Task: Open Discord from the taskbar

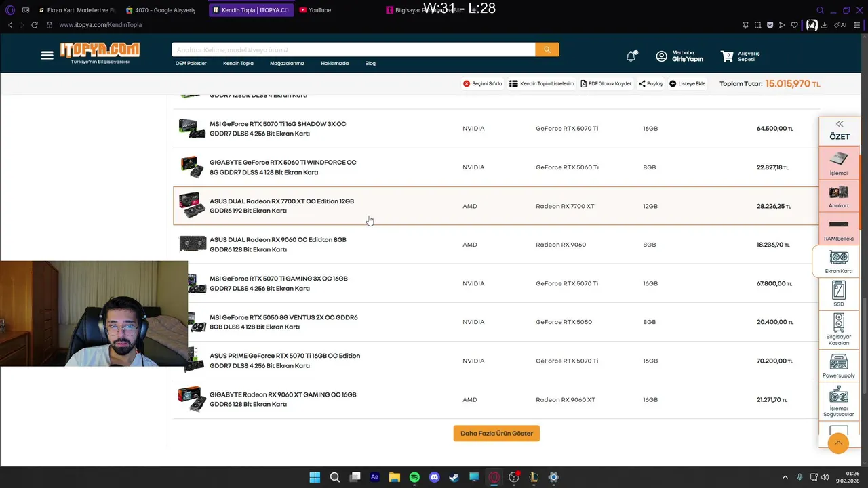Action: [x=434, y=477]
